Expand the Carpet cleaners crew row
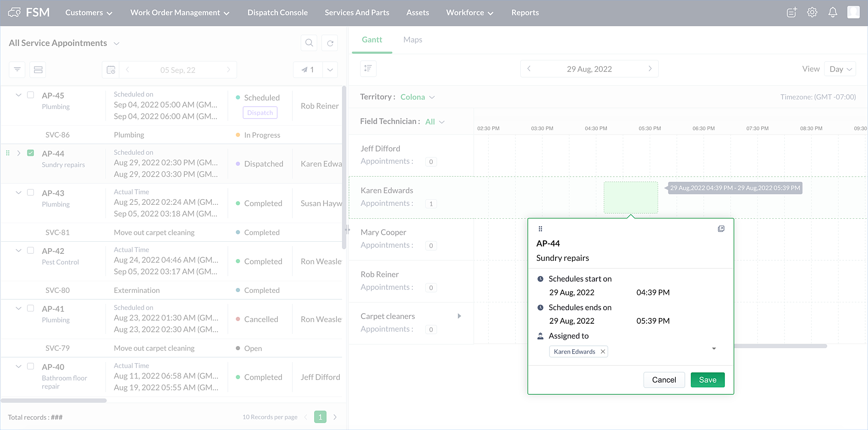The height and width of the screenshot is (430, 868). [x=459, y=316]
